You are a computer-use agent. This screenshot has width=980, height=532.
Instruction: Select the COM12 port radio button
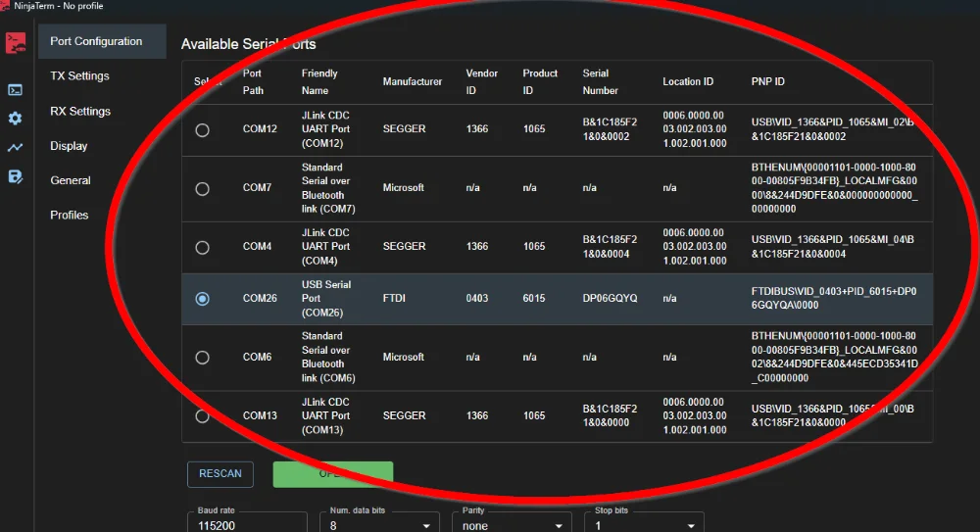click(202, 129)
